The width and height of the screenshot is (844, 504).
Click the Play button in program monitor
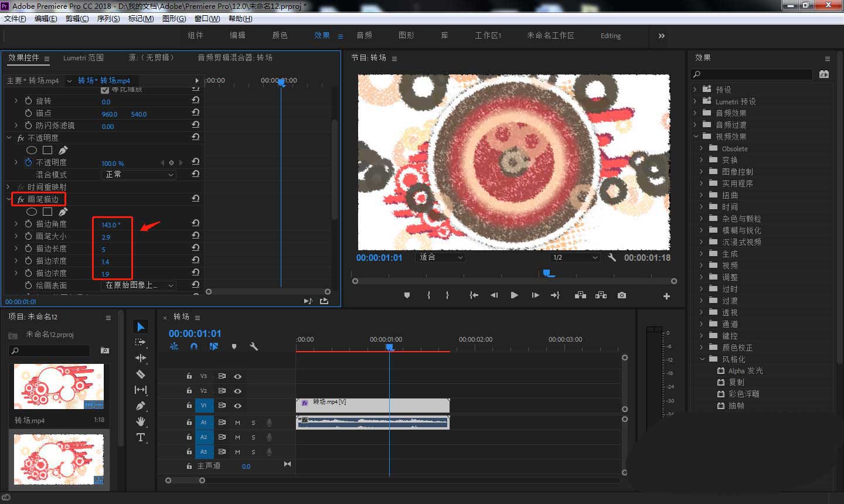coord(514,295)
